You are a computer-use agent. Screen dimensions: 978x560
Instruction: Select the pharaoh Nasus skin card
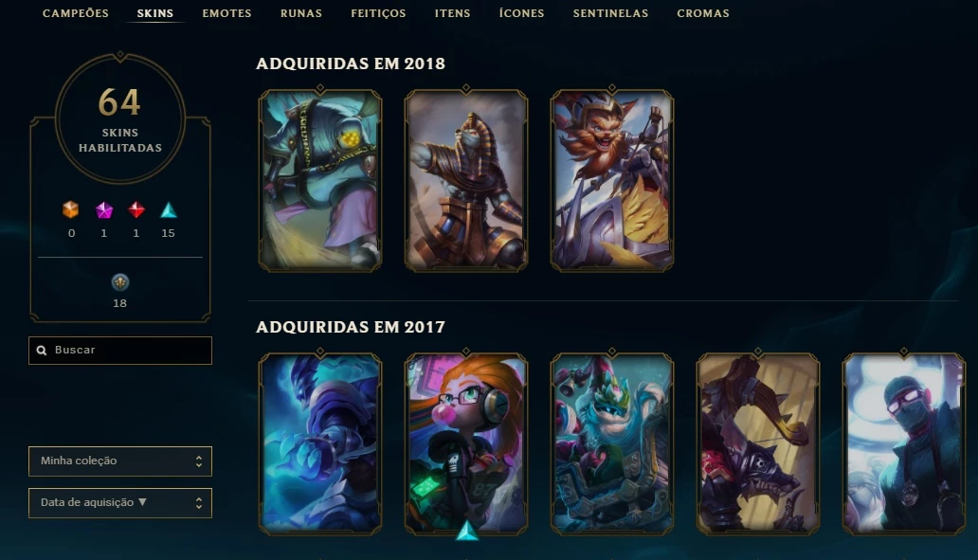pyautogui.click(x=466, y=180)
